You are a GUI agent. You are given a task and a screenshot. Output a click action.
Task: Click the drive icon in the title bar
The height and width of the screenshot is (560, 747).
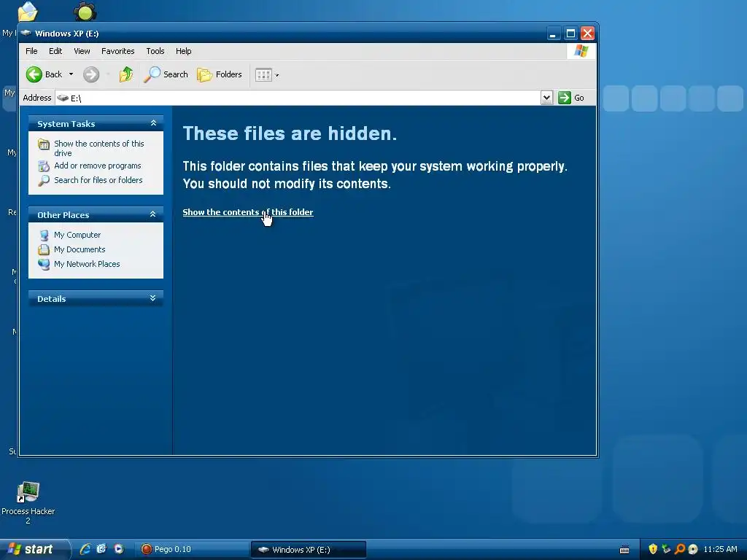[26, 34]
